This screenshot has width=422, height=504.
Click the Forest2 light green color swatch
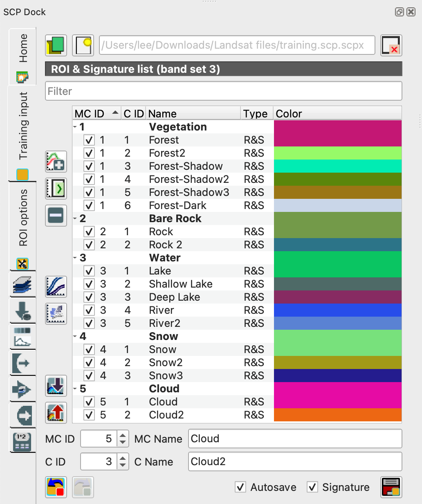coord(338,153)
